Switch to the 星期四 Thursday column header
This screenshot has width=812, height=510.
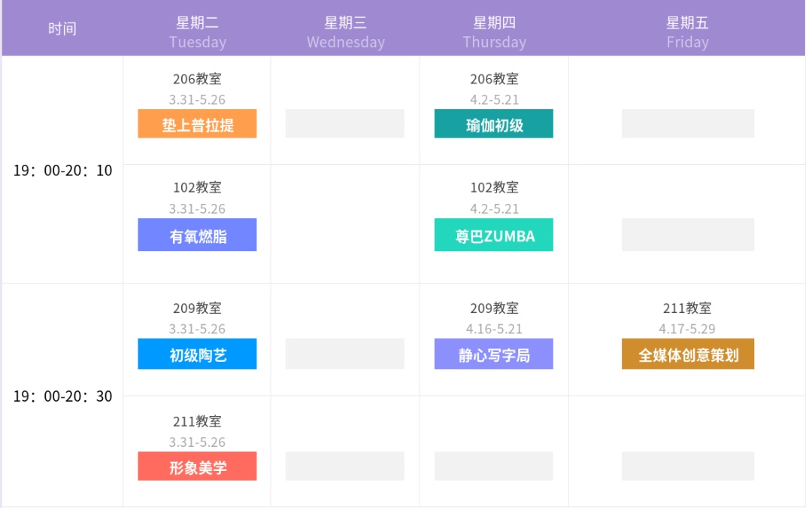click(494, 32)
